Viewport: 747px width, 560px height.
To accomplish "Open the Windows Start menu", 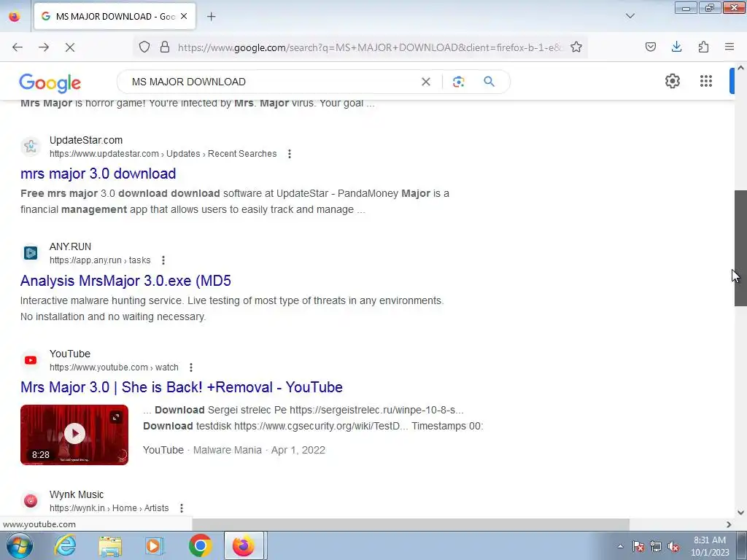I will [19, 546].
